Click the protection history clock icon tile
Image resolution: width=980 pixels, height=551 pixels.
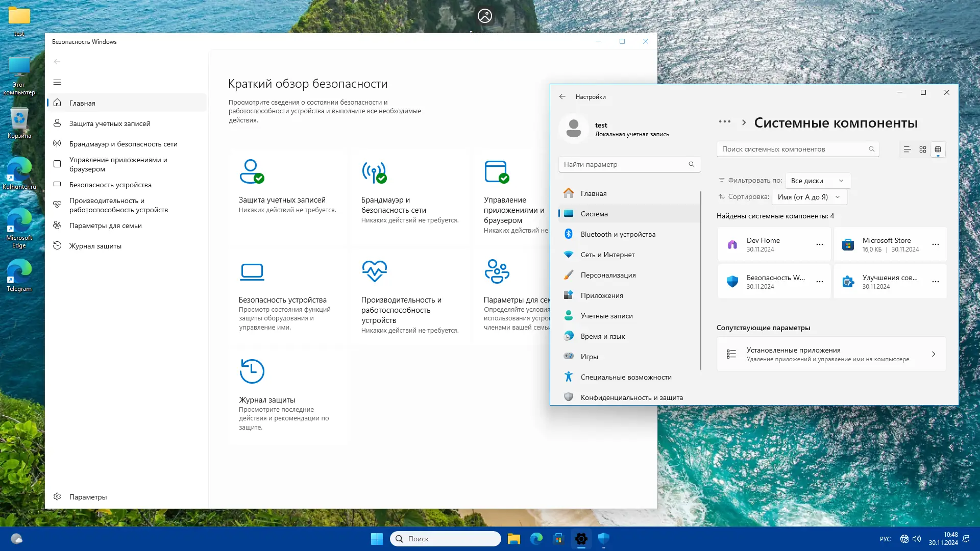pos(252,371)
